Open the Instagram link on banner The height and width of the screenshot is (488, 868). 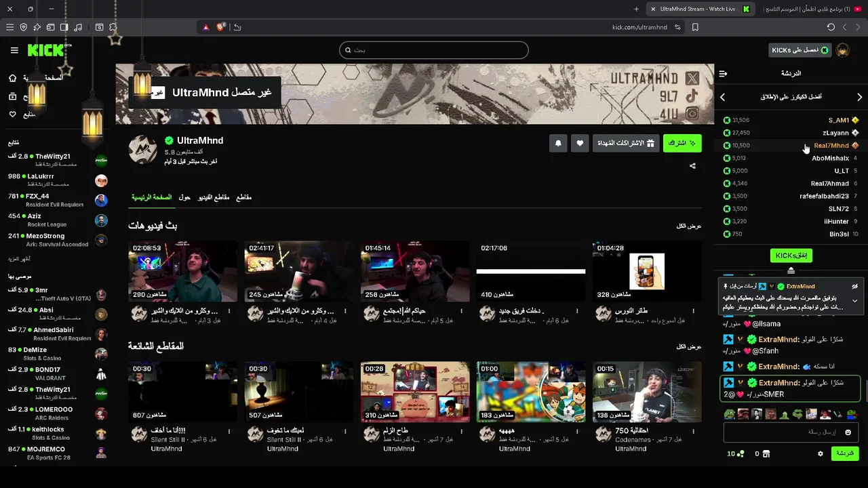click(692, 114)
